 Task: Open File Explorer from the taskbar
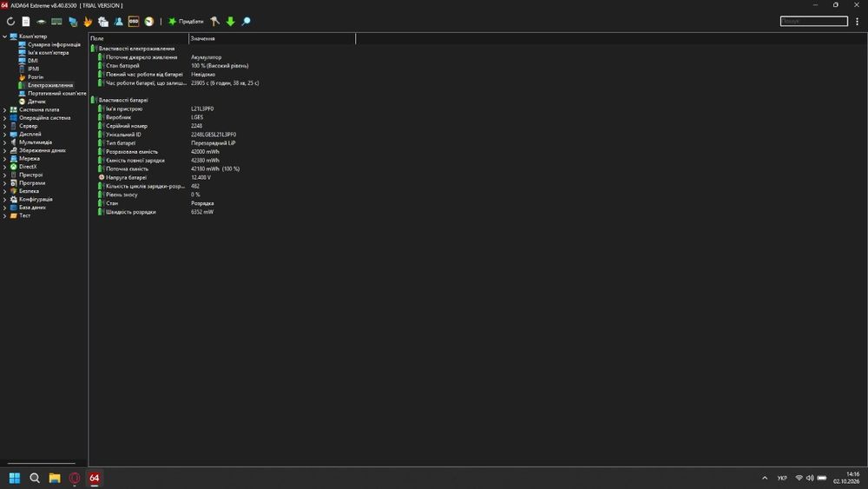click(x=54, y=478)
